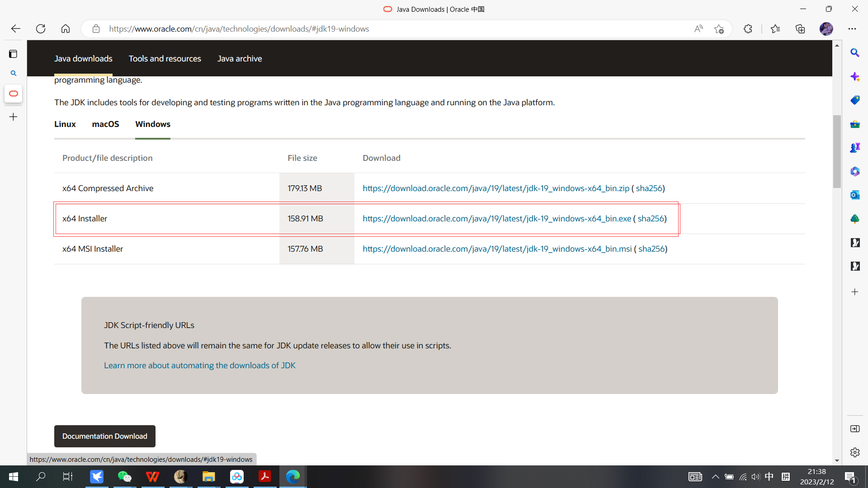This screenshot has width=868, height=488.
Task: Activate Read aloud in the address bar
Action: (x=698, y=29)
